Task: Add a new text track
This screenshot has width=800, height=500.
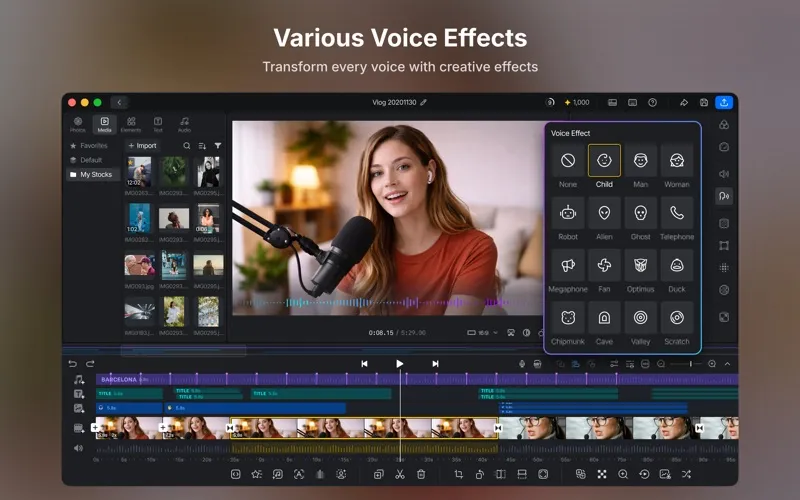Action: pos(79,394)
